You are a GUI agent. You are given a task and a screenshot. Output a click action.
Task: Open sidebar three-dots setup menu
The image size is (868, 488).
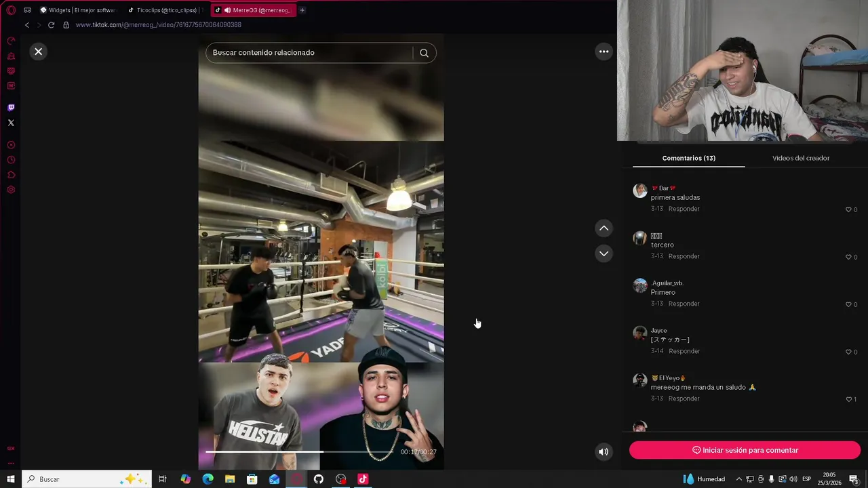point(11,464)
